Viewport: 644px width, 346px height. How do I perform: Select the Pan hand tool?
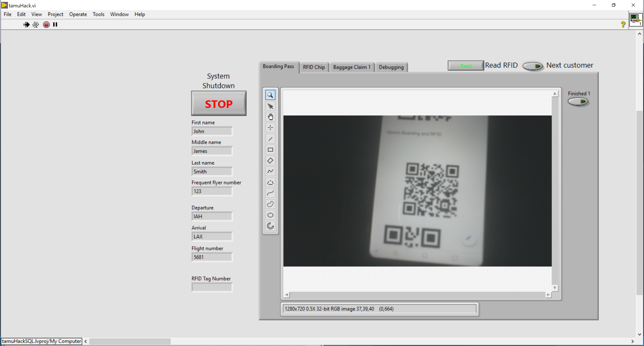[x=270, y=117]
